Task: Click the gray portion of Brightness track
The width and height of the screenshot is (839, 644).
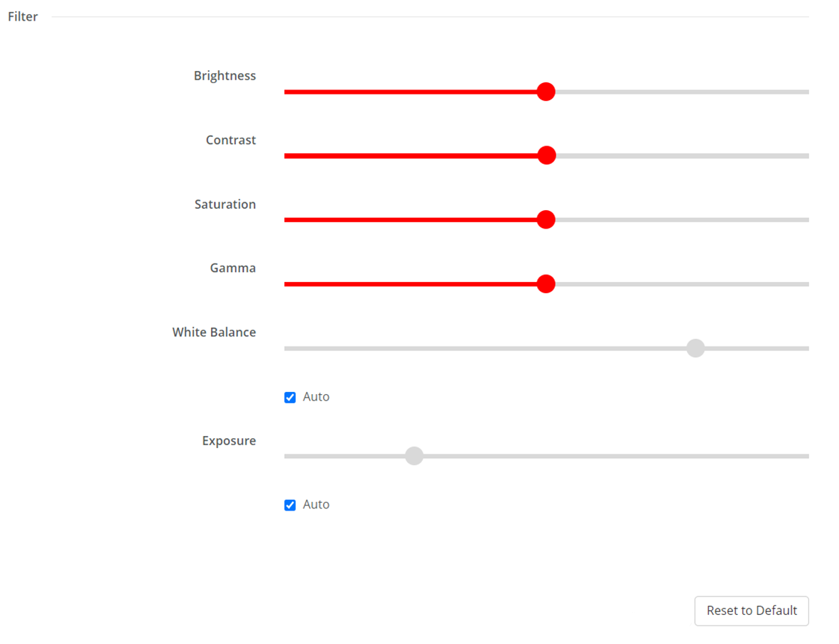Action: tap(682, 92)
